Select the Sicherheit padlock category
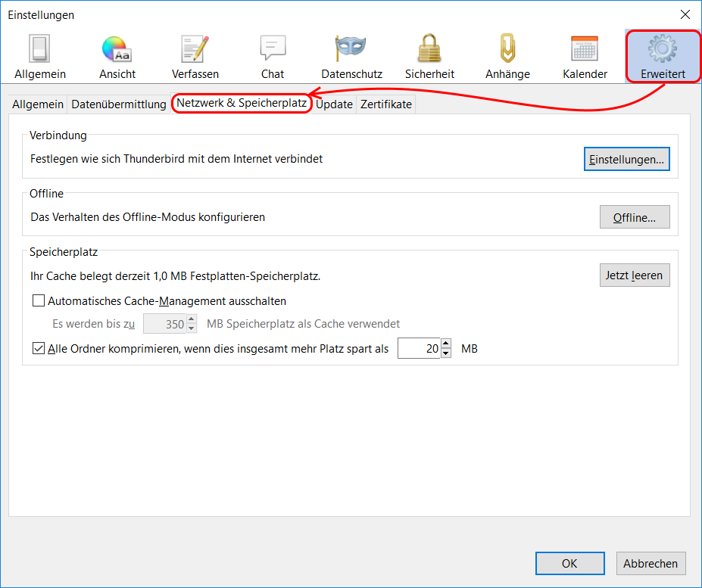 (429, 57)
